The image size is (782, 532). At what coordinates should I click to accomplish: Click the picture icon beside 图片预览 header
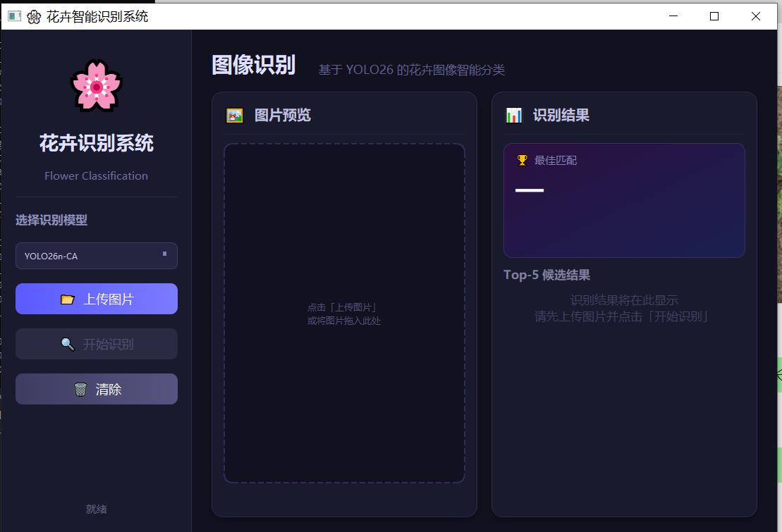tap(234, 114)
